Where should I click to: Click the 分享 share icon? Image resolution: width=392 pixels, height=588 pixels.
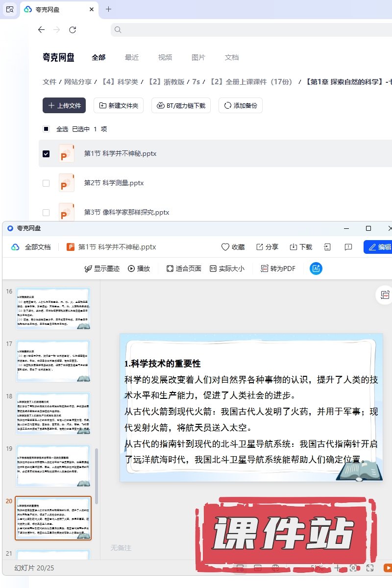[x=260, y=247]
